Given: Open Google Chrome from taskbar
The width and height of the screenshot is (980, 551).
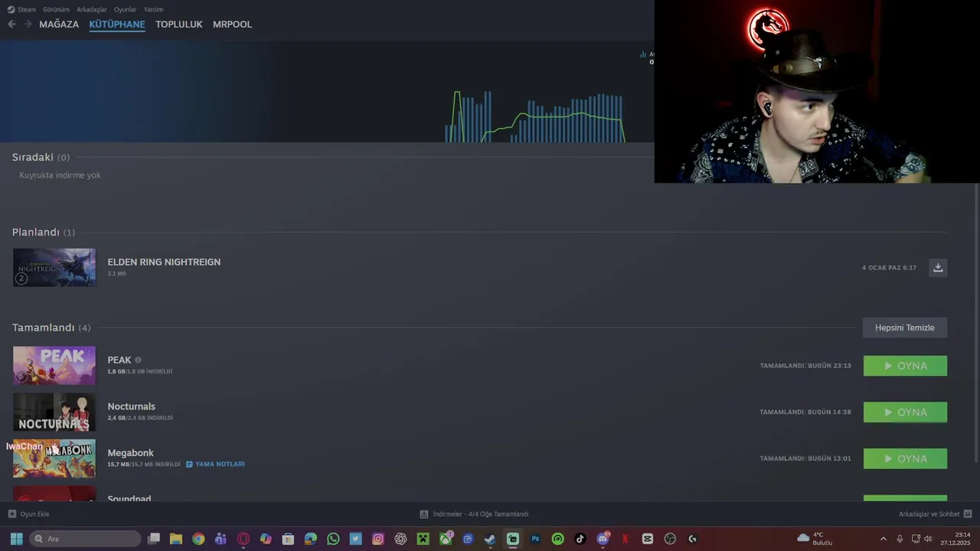Looking at the screenshot, I should coord(198,539).
